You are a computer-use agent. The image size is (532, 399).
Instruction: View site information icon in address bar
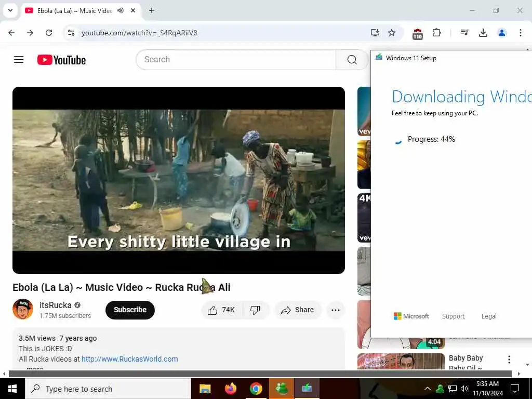71,33
